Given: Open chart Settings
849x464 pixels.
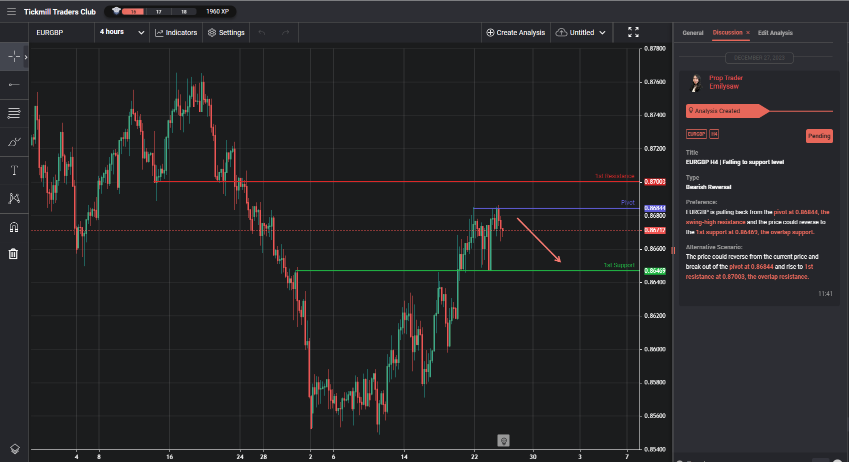Looking at the screenshot, I should [x=226, y=32].
